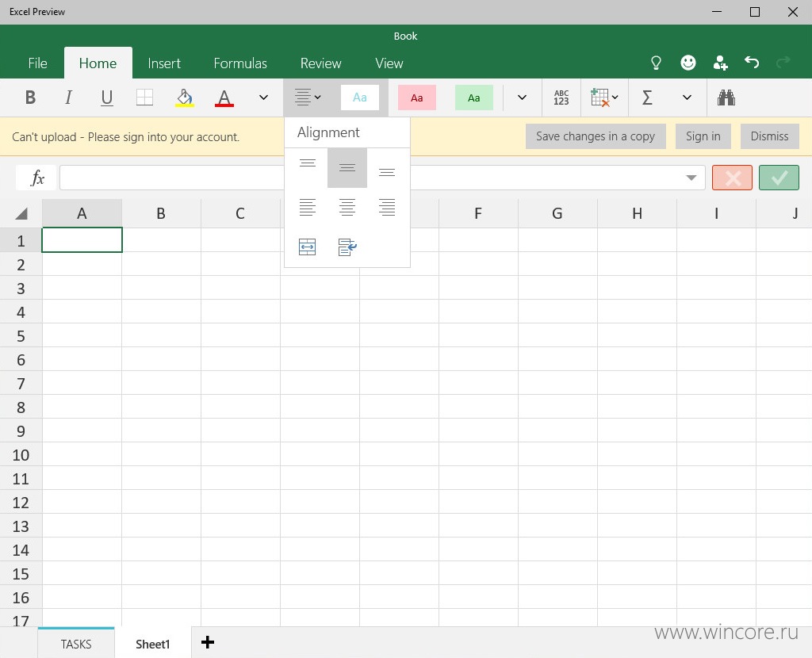The image size is (812, 658).
Task: Undo the last action
Action: (752, 63)
